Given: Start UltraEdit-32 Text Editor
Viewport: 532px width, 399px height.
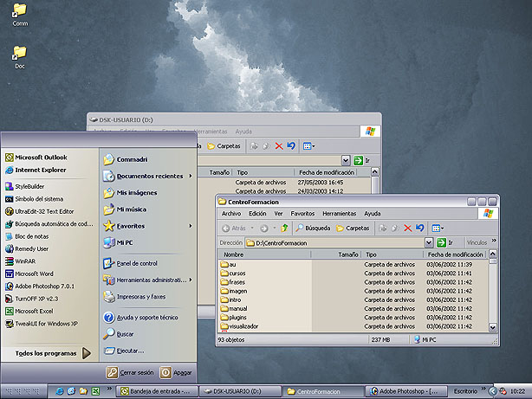Looking at the screenshot, I should click(x=43, y=210).
